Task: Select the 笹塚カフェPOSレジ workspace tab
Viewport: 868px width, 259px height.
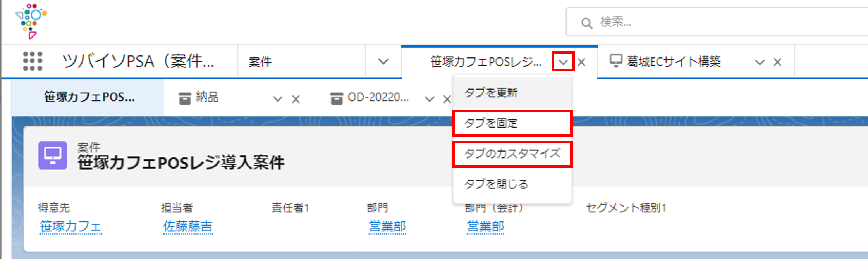Action: click(x=486, y=62)
